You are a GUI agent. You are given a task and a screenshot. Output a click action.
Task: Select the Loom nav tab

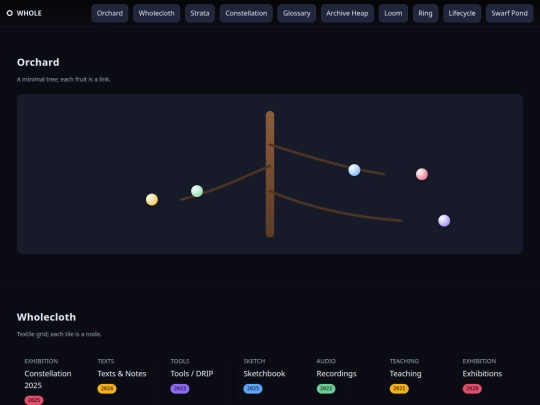pos(393,13)
